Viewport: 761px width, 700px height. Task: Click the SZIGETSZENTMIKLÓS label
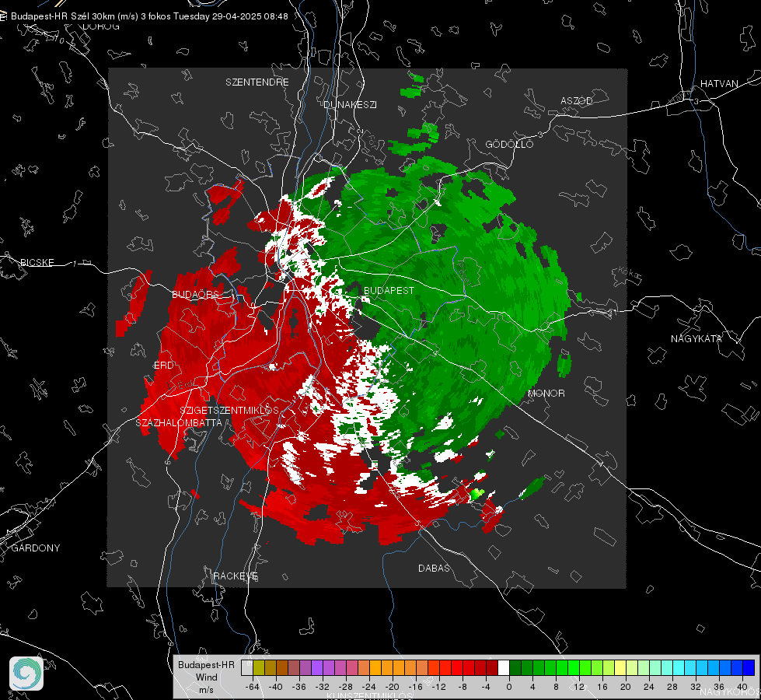(x=229, y=411)
